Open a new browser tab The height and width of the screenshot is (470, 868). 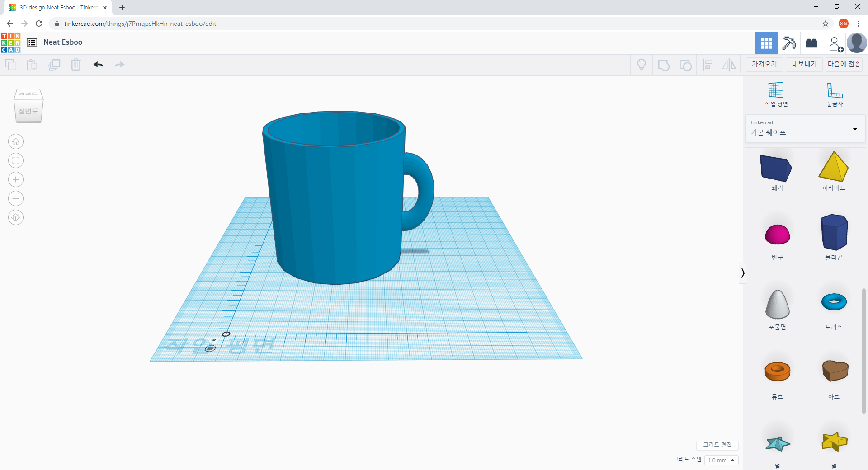click(x=122, y=8)
